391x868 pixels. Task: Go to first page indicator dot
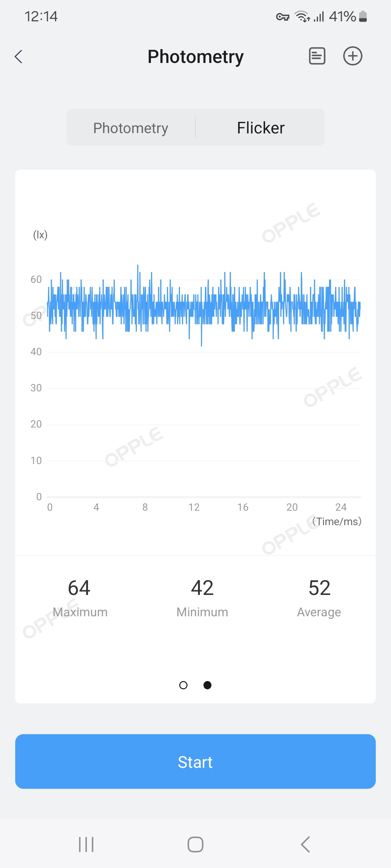(184, 685)
